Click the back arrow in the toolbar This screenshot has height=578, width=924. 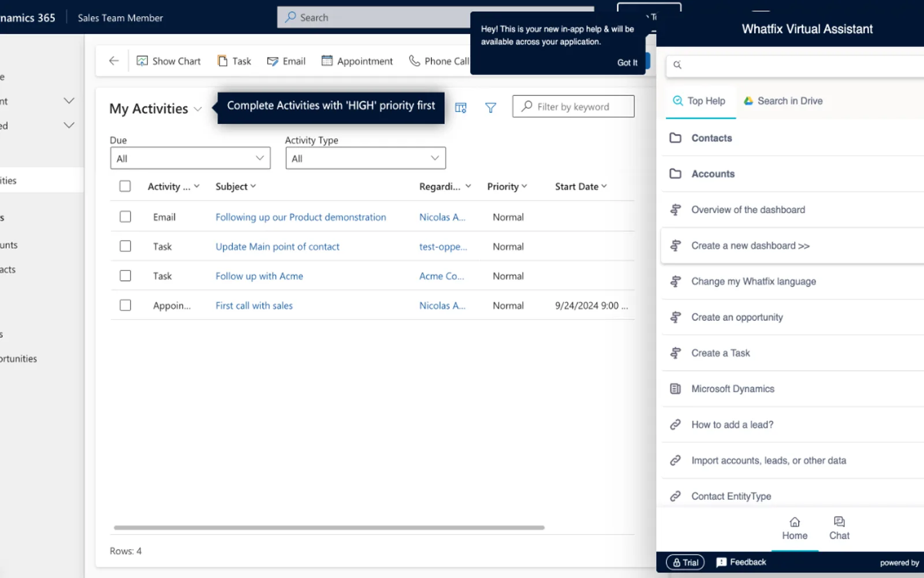[114, 61]
